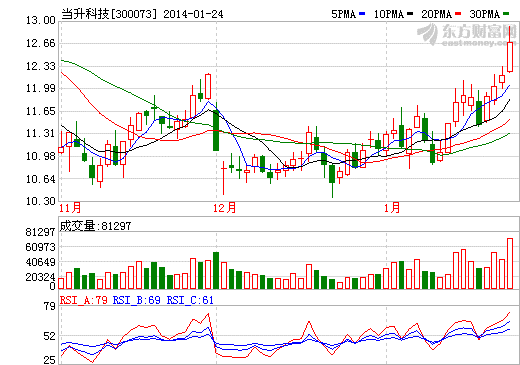Click the tallest red volume bar on the last day

(x=510, y=263)
